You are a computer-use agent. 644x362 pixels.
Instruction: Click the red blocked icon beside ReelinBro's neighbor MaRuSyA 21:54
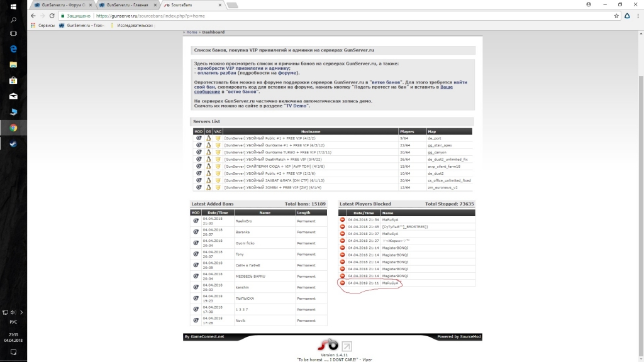click(343, 220)
